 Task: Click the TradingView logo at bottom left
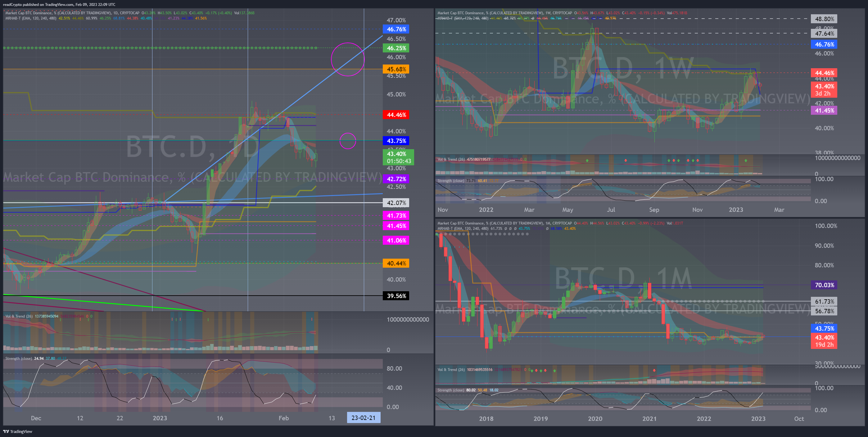click(x=17, y=431)
